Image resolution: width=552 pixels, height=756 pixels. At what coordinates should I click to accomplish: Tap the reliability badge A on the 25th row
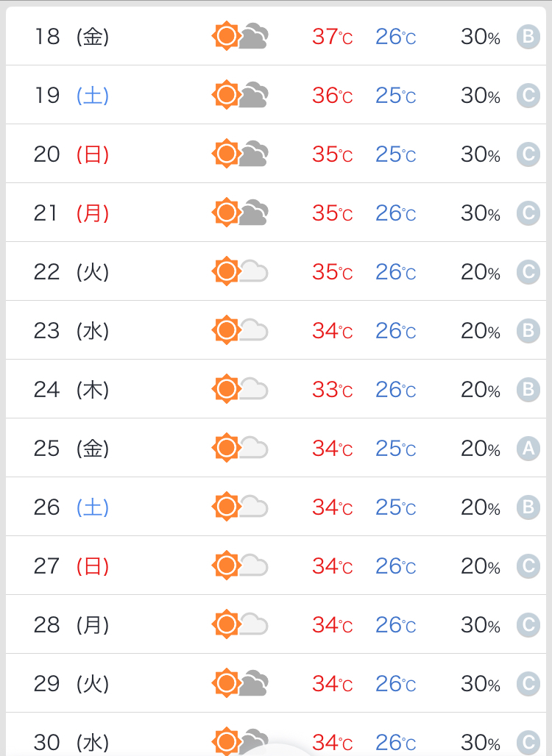click(x=528, y=449)
